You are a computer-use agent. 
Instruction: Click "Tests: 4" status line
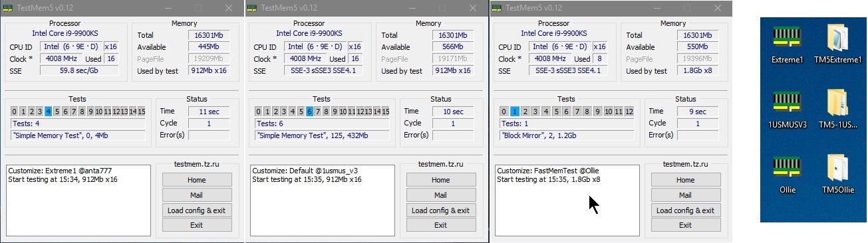[x=78, y=123]
